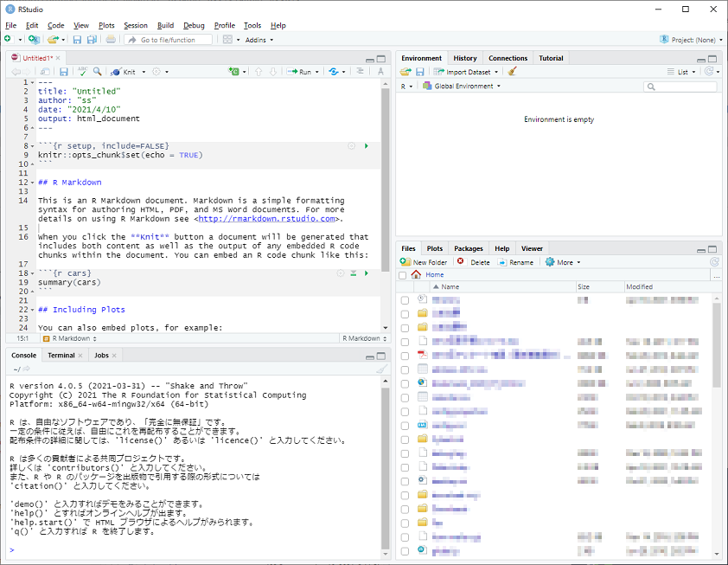Run all chunks above cars chunk
The height and width of the screenshot is (565, 728).
354,273
